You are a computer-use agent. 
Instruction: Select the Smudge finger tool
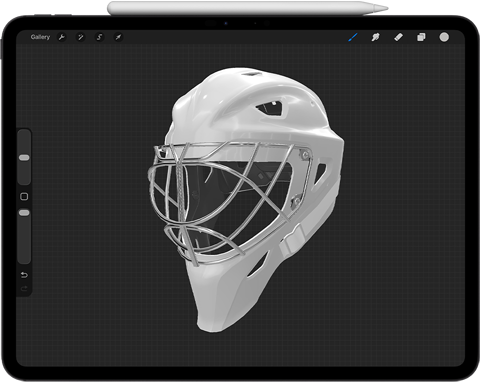coord(376,37)
